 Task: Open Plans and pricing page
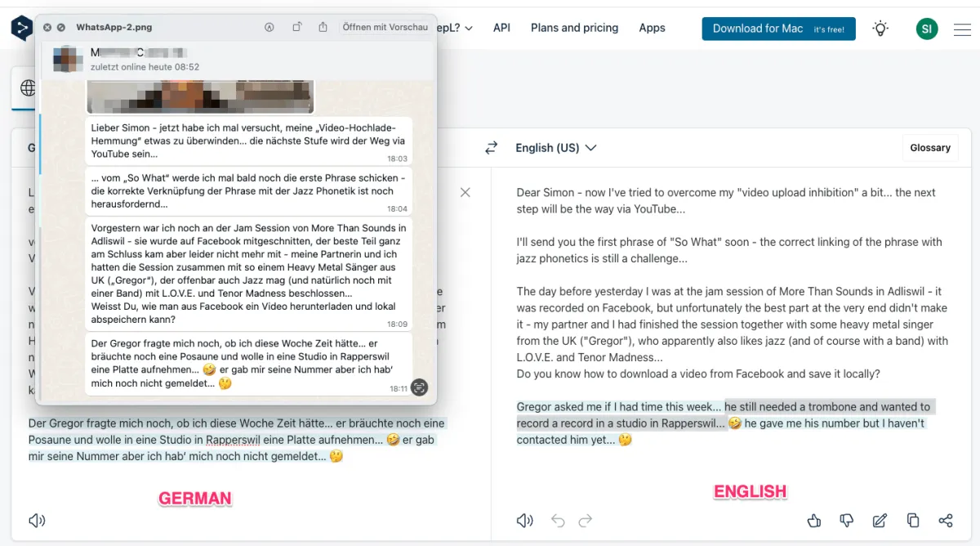coord(574,28)
